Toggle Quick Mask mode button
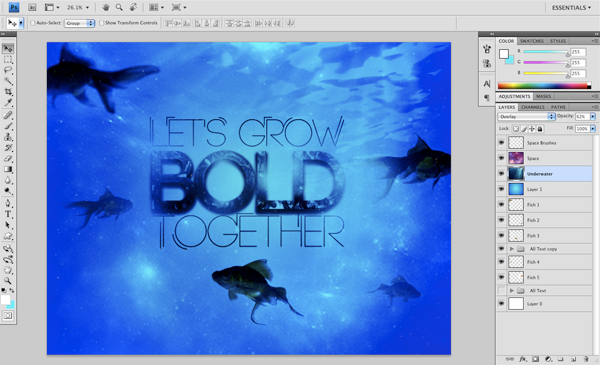 click(8, 316)
